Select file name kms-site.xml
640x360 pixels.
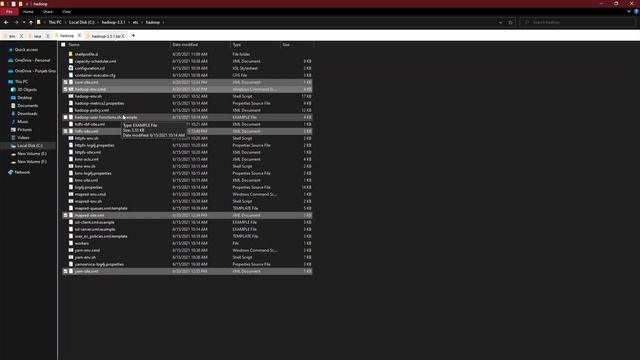86,180
